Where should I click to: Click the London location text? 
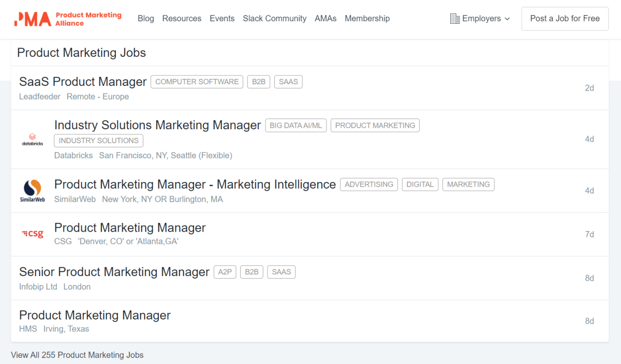(77, 287)
